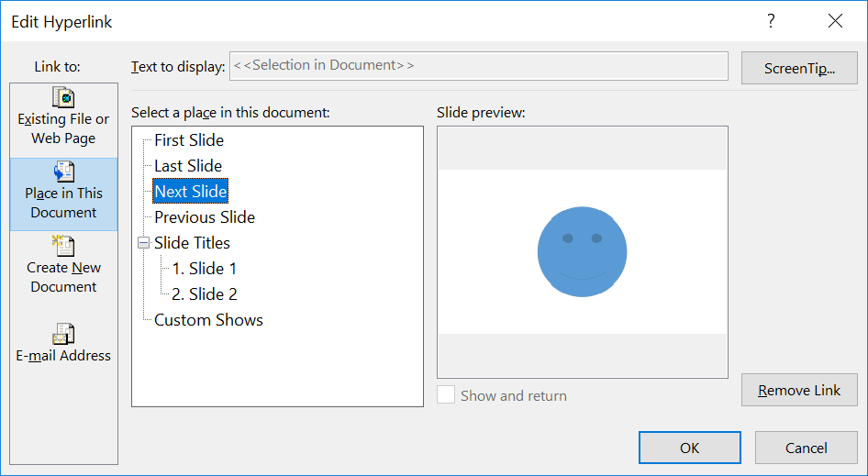
Task: Click the Help question mark icon
Action: coord(771,21)
